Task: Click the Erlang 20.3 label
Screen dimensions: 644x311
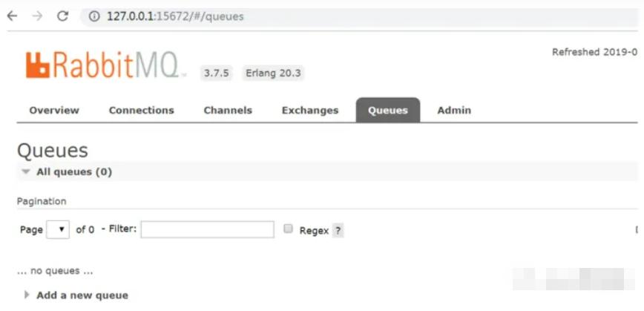Action: (x=273, y=73)
